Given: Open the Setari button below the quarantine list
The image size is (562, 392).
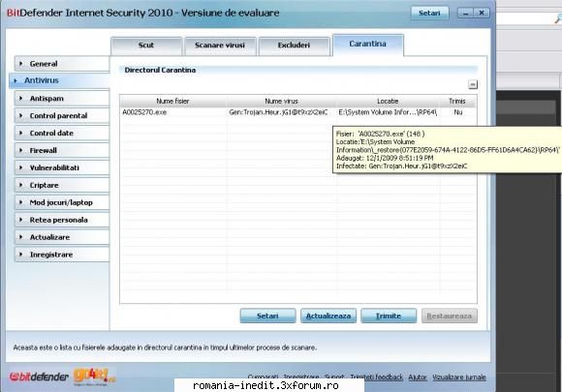Looking at the screenshot, I should point(267,316).
